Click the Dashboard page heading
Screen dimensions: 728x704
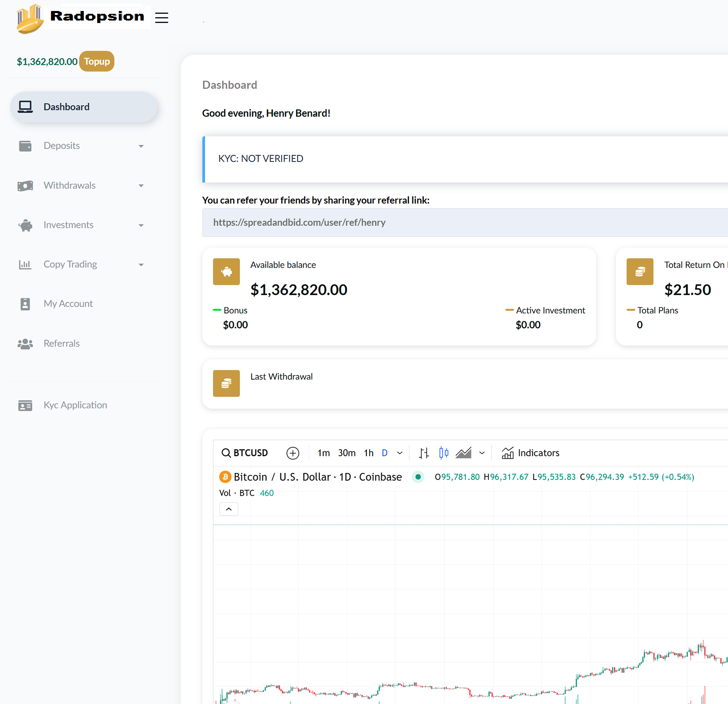pyautogui.click(x=229, y=85)
